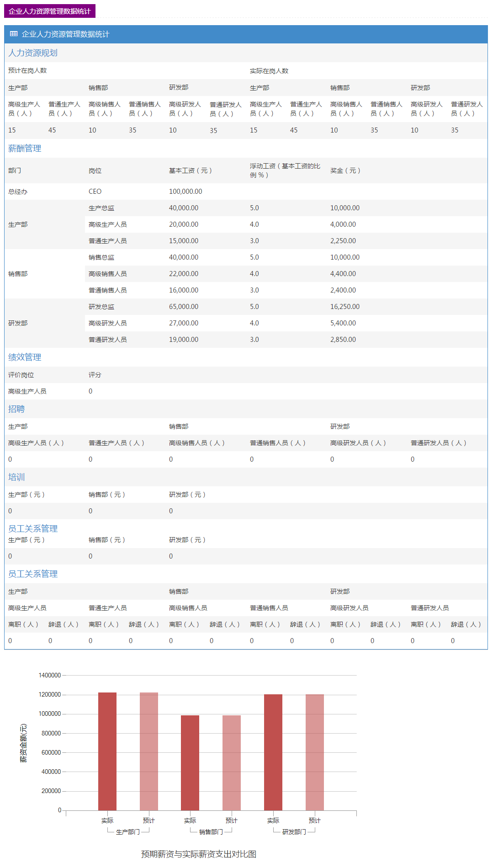Image resolution: width=498 pixels, height=868 pixels.
Task: Click the 预计 bar for 研发部门
Action: pyautogui.click(x=315, y=752)
